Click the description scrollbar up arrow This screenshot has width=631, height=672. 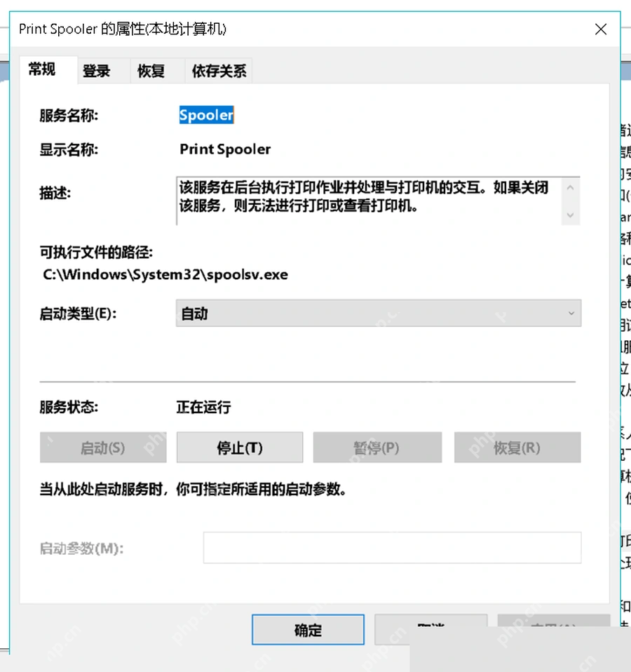(x=570, y=188)
